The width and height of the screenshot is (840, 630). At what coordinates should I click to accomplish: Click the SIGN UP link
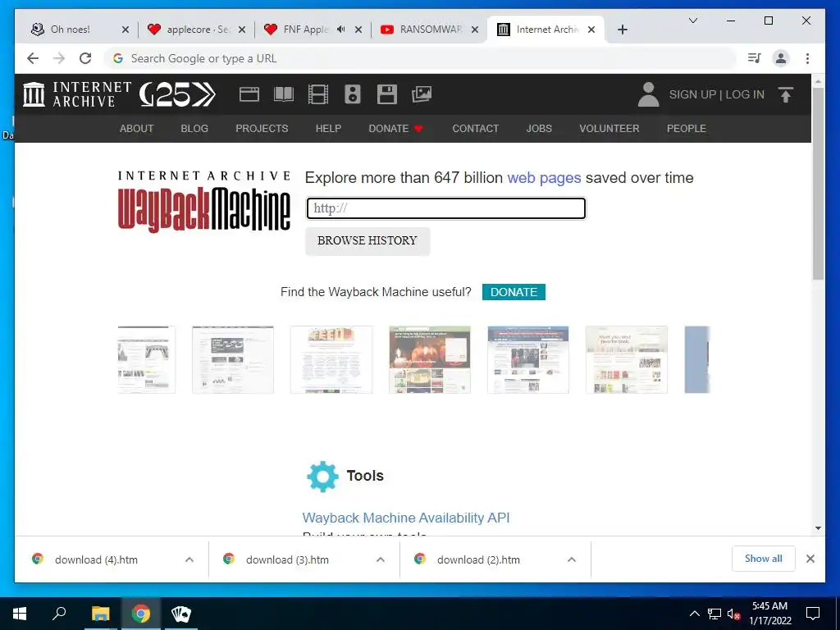pyautogui.click(x=692, y=94)
